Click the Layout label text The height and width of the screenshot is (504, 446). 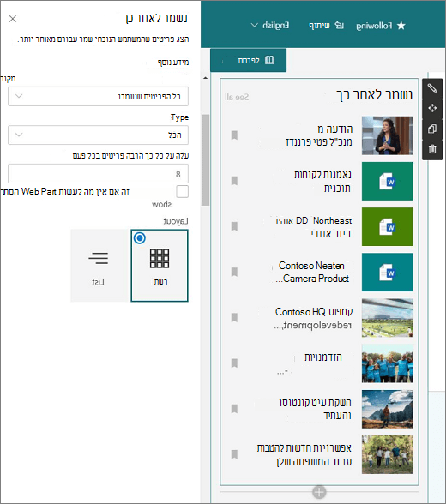tap(176, 221)
